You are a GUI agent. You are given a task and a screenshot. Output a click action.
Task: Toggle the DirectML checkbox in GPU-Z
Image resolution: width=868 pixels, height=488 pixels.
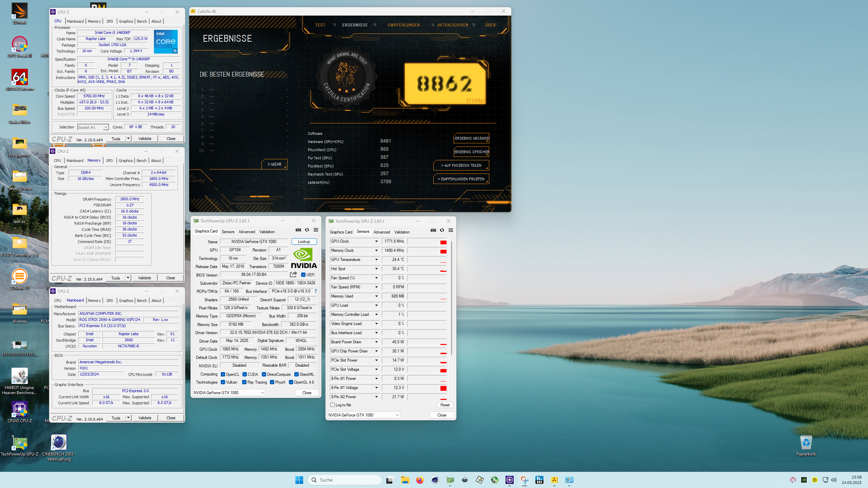tap(296, 374)
